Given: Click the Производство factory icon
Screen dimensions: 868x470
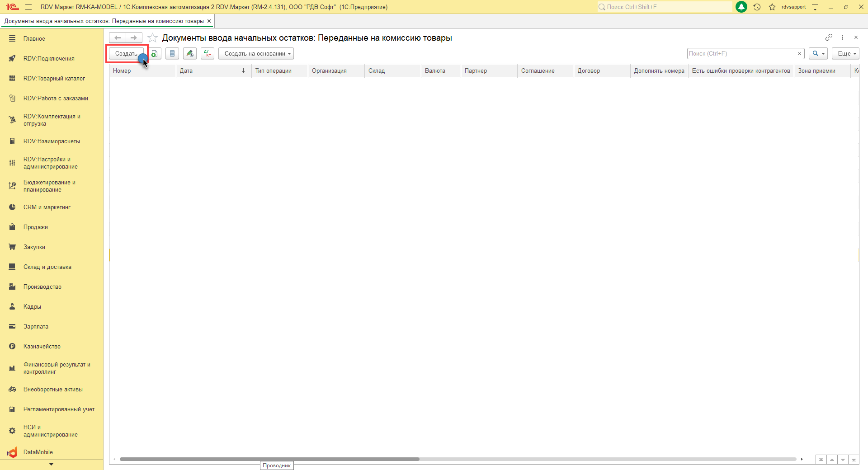Looking at the screenshot, I should tap(12, 287).
